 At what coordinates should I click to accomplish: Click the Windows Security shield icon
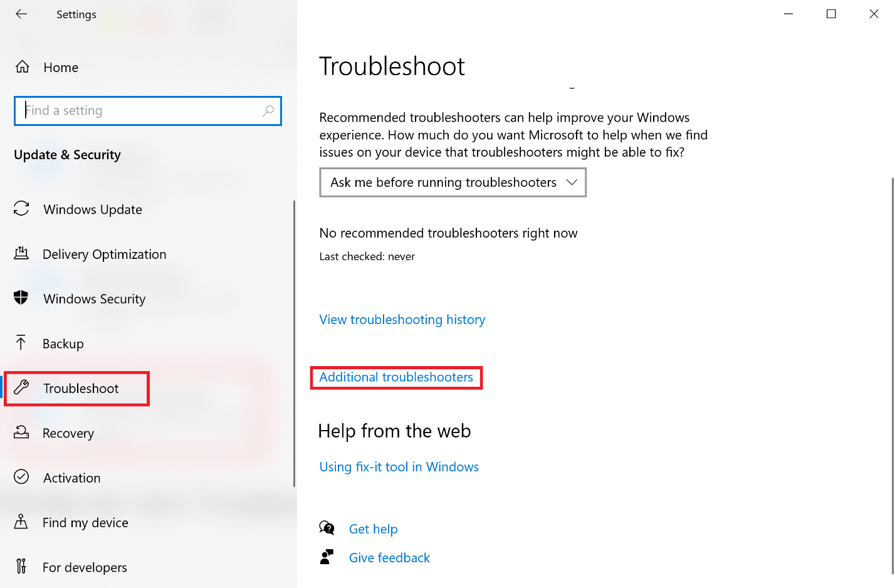point(22,298)
